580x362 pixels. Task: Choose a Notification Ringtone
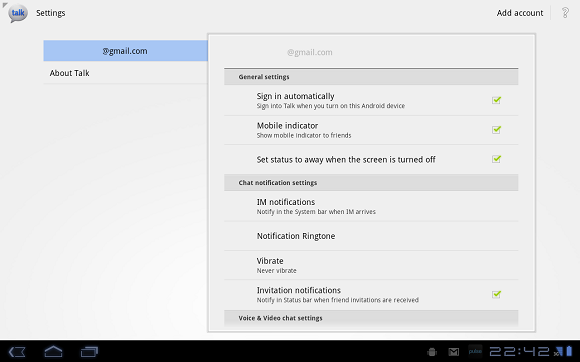point(371,236)
